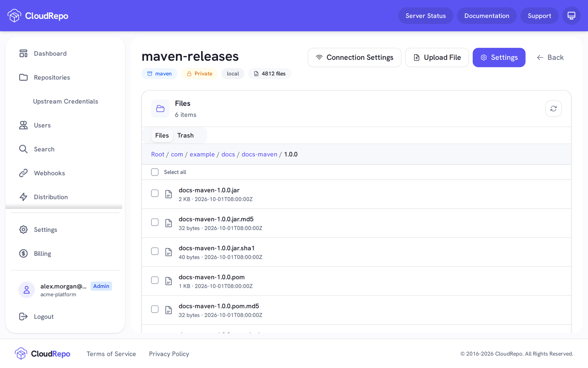Go to example in breadcrumb

[x=202, y=154]
